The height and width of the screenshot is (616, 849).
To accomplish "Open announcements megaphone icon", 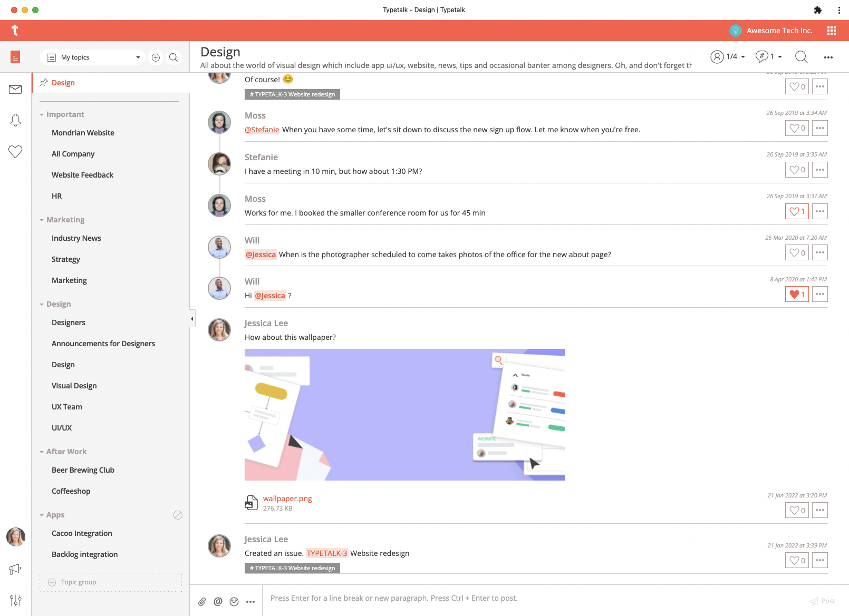I will [15, 569].
